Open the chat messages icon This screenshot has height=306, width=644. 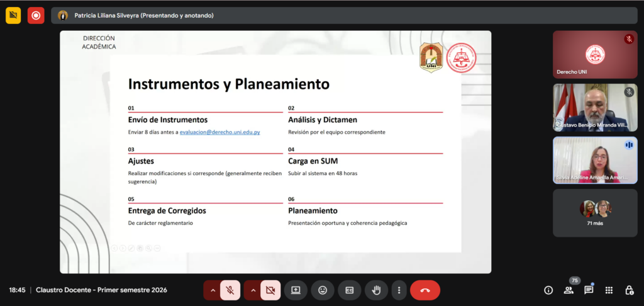[589, 290]
